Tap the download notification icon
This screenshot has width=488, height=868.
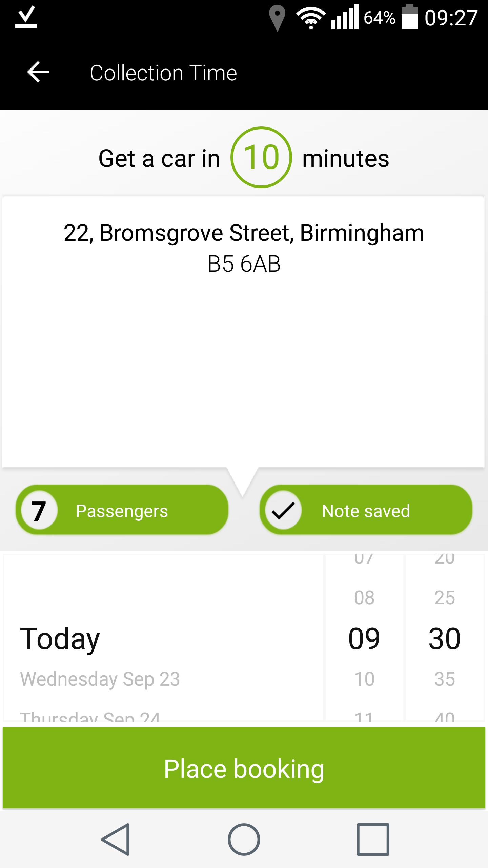pos(26,18)
